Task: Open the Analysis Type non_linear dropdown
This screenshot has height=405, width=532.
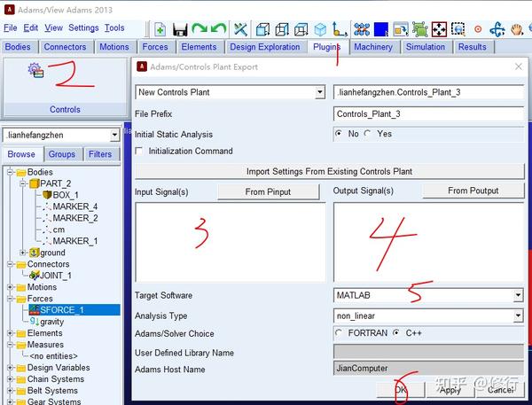Action: (518, 316)
